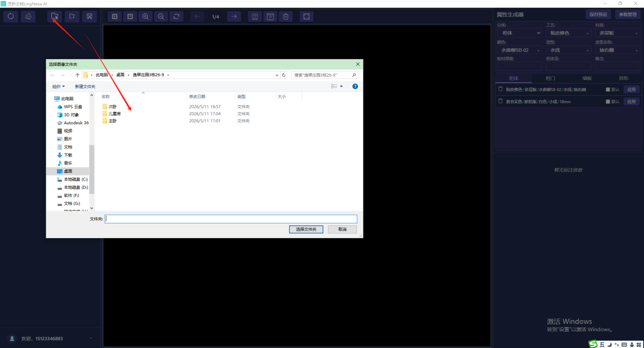Click the rotate arrows icon above canvas
This screenshot has height=348, width=644.
point(176,17)
